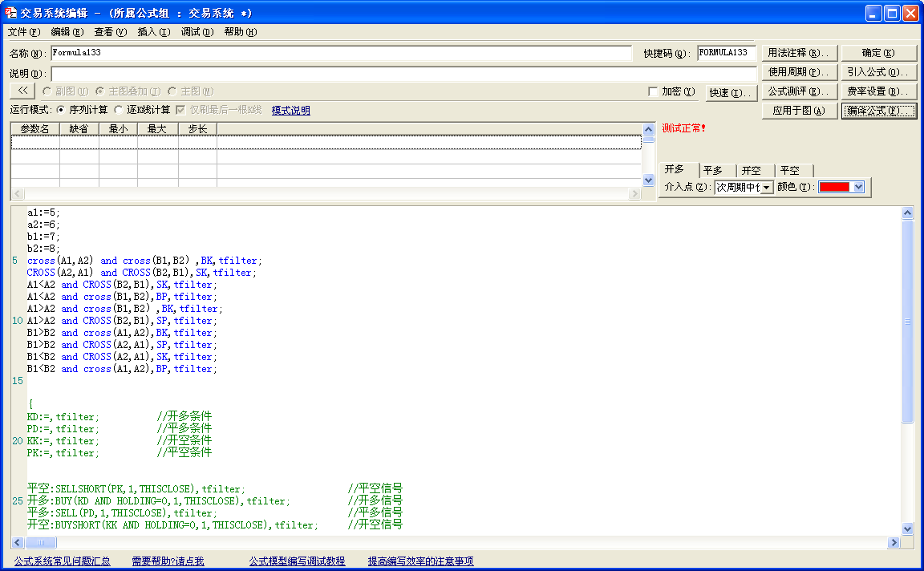
Task: Open the 调试(D) menu
Action: pos(197,32)
